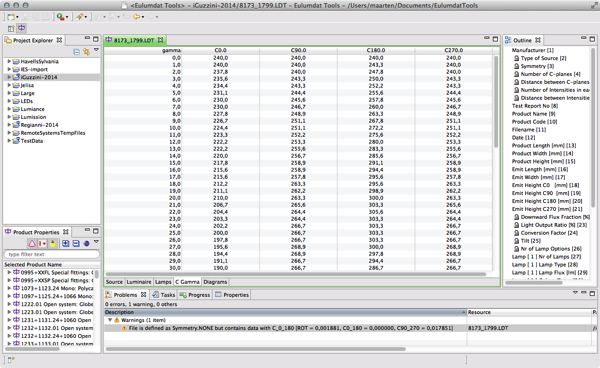
Task: Click the purple sphere icon in Product Properties
Action: click(x=86, y=244)
